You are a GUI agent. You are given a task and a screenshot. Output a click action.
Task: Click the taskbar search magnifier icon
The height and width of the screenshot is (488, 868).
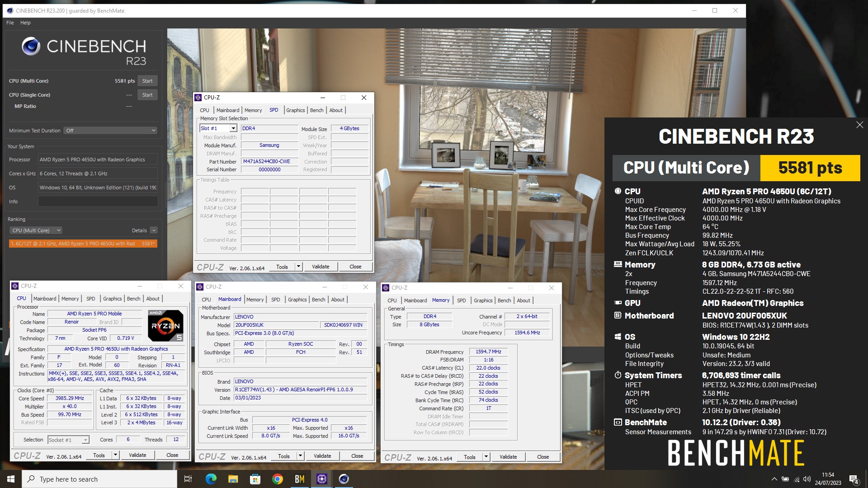point(31,479)
